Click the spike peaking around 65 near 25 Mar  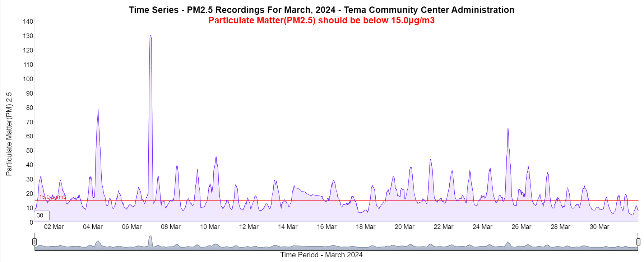508,129
